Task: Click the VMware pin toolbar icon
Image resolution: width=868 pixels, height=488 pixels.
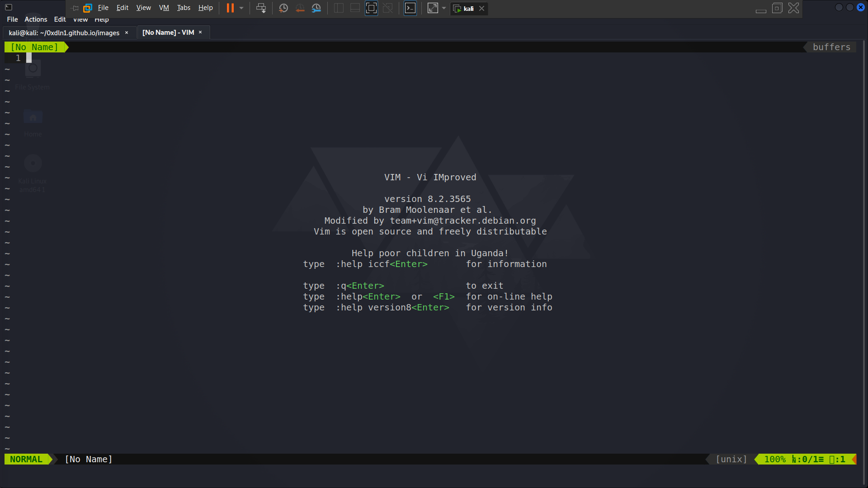Action: coord(75,8)
